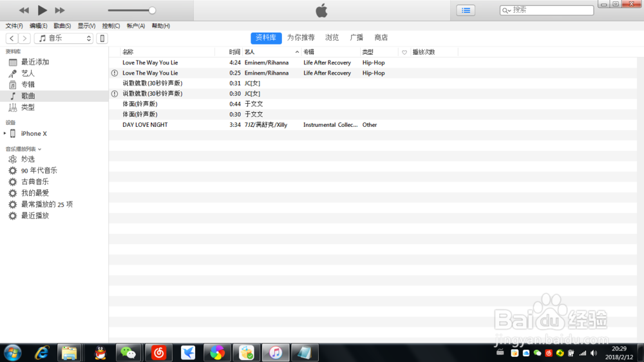Viewport: 644px width, 362px height.
Task: Open the 编辑(E) menu
Action: coord(38,26)
